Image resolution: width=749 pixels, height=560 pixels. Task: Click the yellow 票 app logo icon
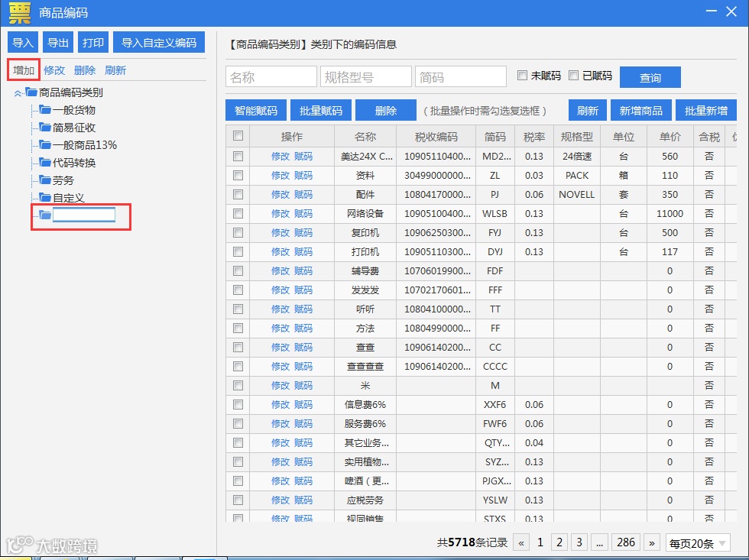pyautogui.click(x=20, y=12)
